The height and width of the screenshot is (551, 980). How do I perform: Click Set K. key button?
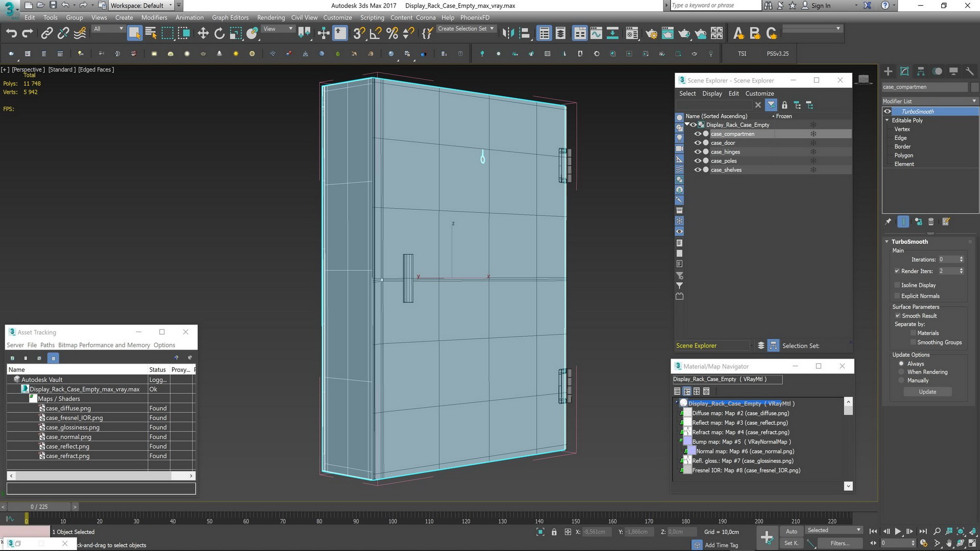point(791,543)
